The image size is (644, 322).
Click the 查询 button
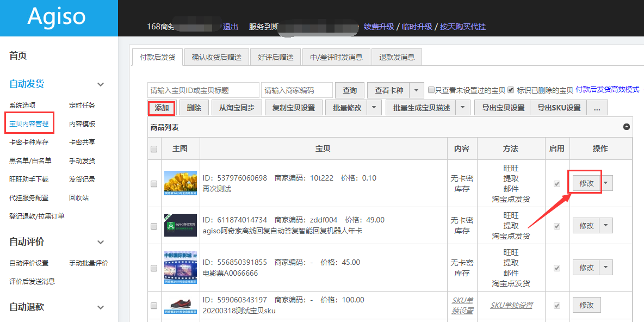(x=350, y=90)
